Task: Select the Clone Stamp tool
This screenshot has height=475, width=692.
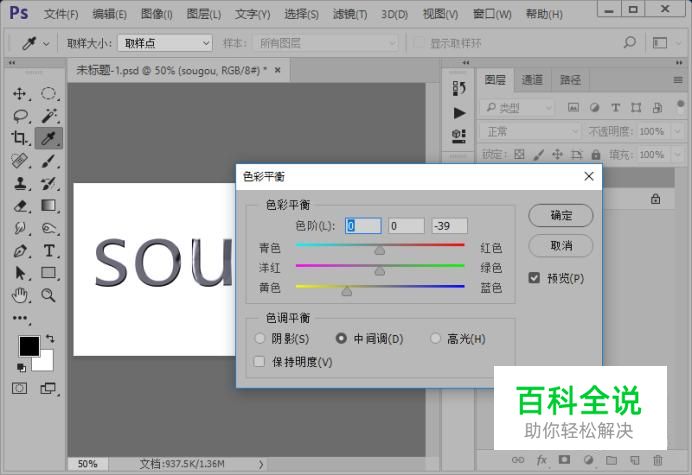Action: (x=19, y=183)
